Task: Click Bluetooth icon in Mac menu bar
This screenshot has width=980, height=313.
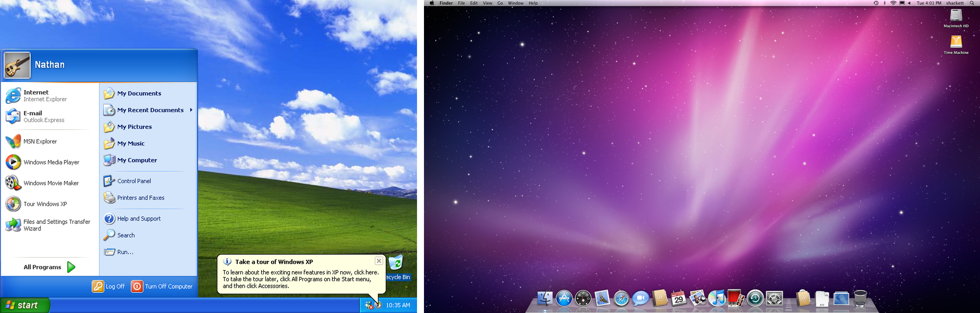Action: tap(884, 3)
